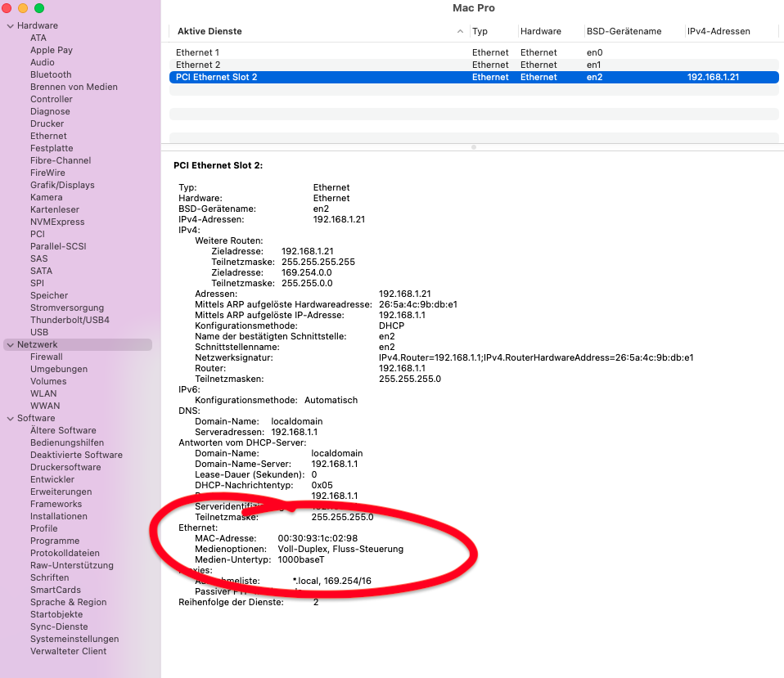
Task: Open Druckersoftware in the sidebar
Action: [x=65, y=467]
